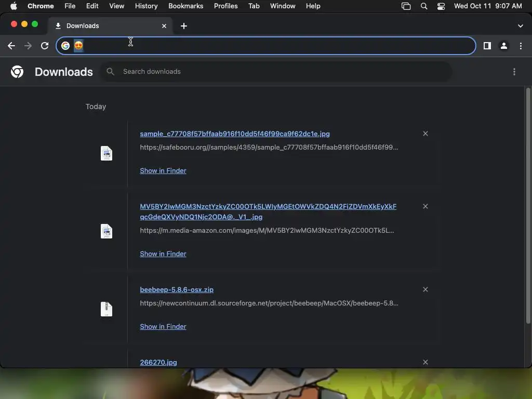Expand the tab search chevron

521,26
